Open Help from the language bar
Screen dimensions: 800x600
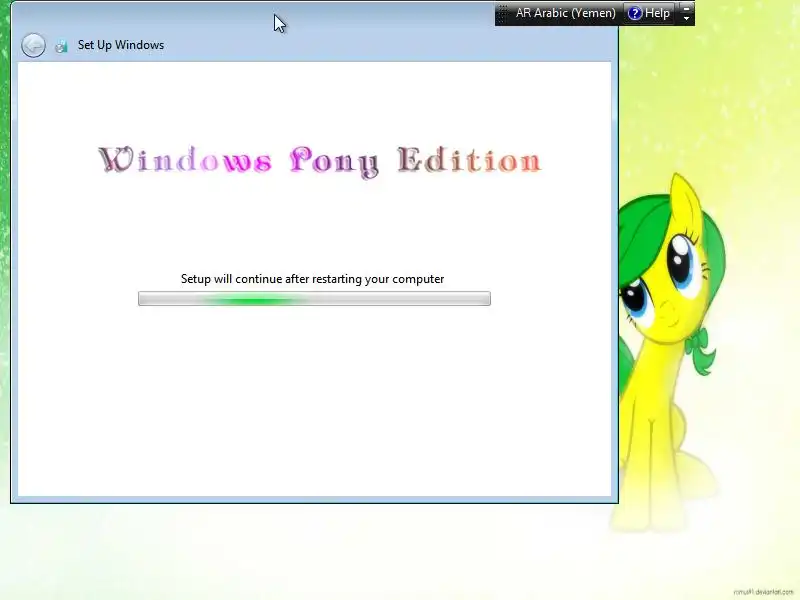coord(648,13)
